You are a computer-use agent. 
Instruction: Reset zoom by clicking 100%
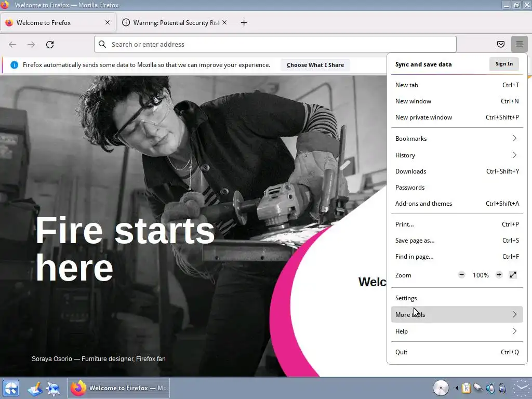point(481,275)
